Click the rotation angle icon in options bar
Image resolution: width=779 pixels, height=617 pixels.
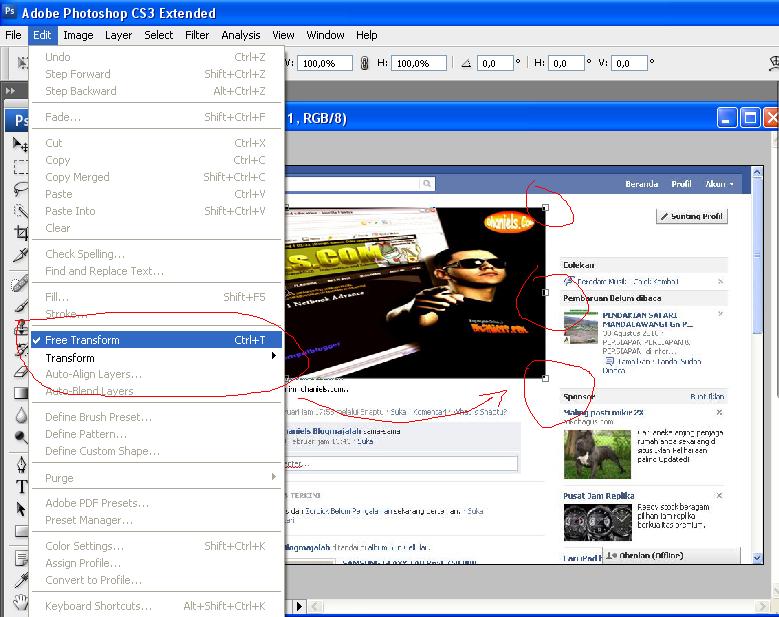tap(466, 63)
